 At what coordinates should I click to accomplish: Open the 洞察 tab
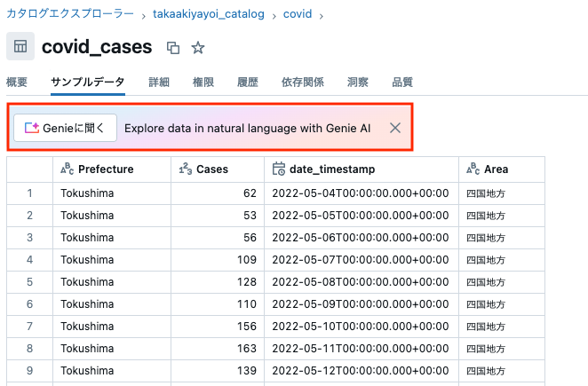[358, 82]
